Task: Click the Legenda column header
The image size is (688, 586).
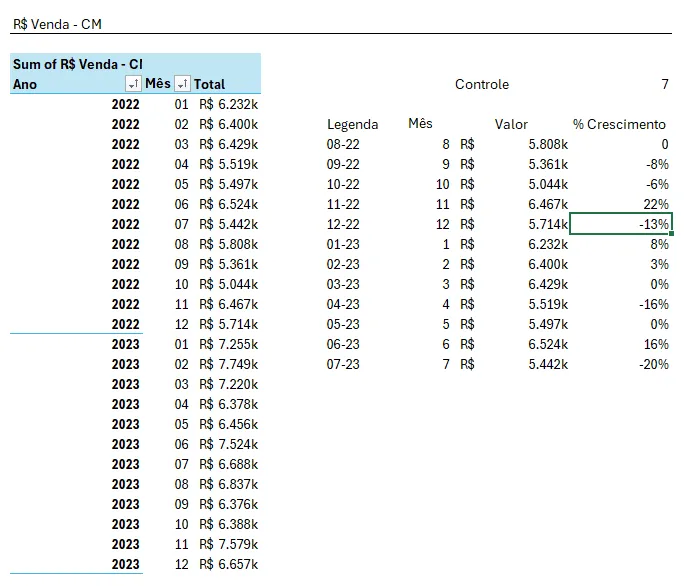Action: click(352, 125)
